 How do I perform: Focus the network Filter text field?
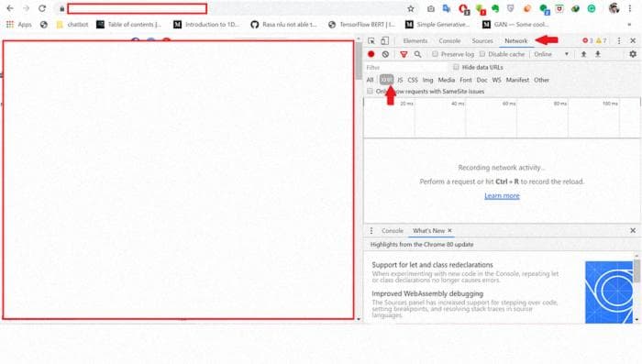tap(405, 67)
